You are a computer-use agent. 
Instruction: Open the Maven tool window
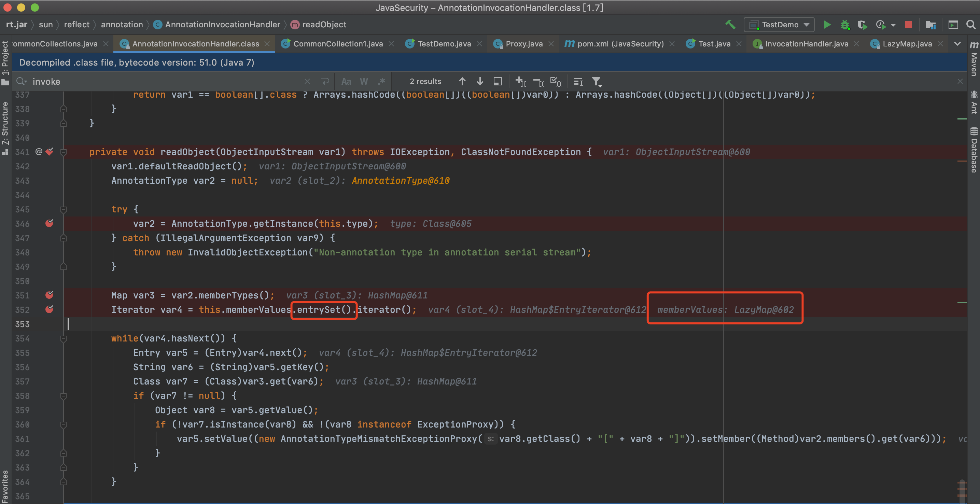click(974, 59)
